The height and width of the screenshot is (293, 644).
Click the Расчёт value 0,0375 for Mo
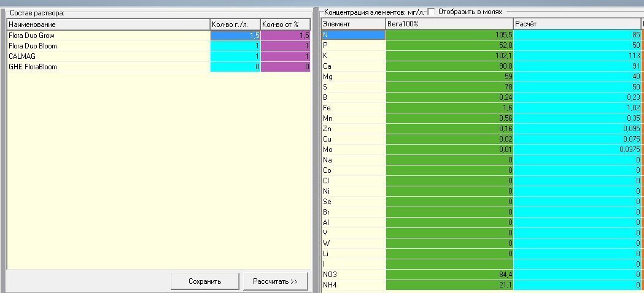pos(577,150)
